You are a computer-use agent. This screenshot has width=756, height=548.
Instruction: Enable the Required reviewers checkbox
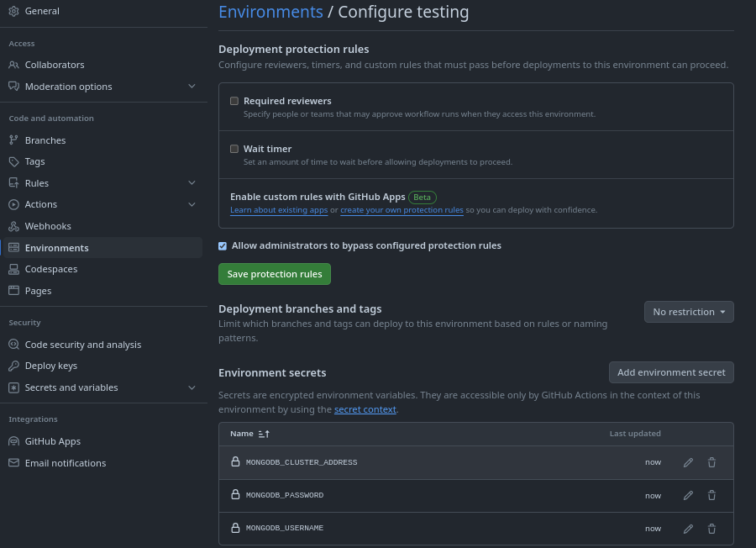[234, 101]
